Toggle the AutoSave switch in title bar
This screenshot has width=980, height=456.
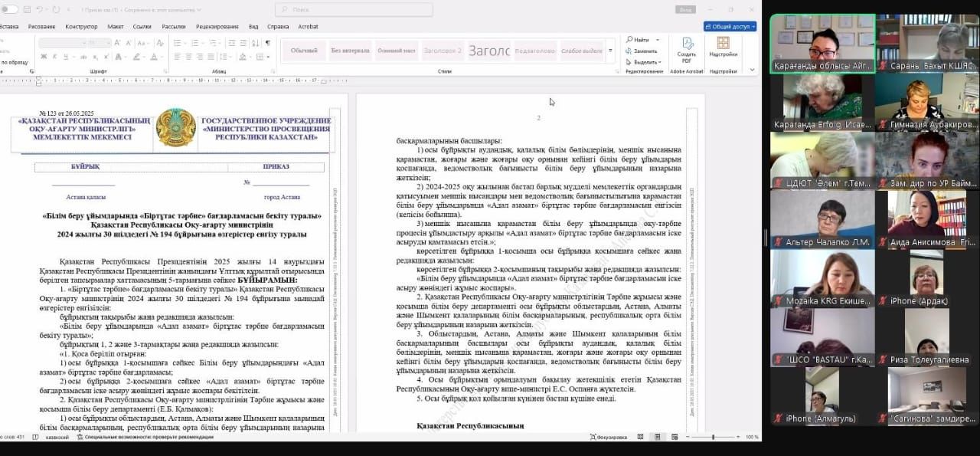11,10
